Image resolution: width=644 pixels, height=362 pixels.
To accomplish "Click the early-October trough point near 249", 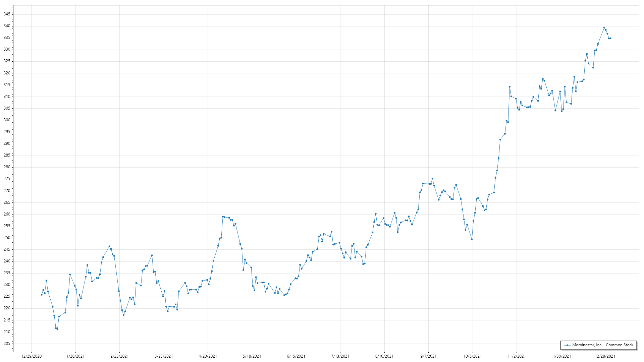I will tap(472, 239).
